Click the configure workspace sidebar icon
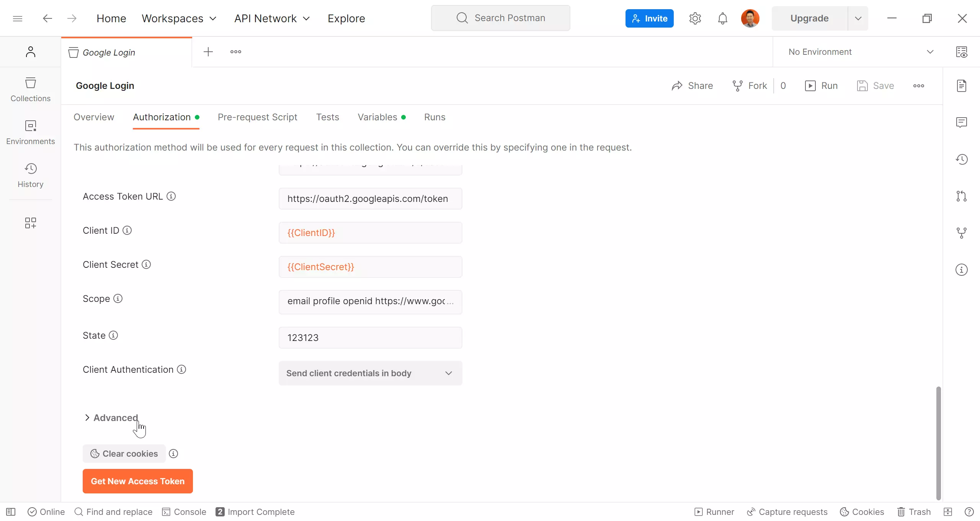The image size is (980, 521). click(x=30, y=223)
